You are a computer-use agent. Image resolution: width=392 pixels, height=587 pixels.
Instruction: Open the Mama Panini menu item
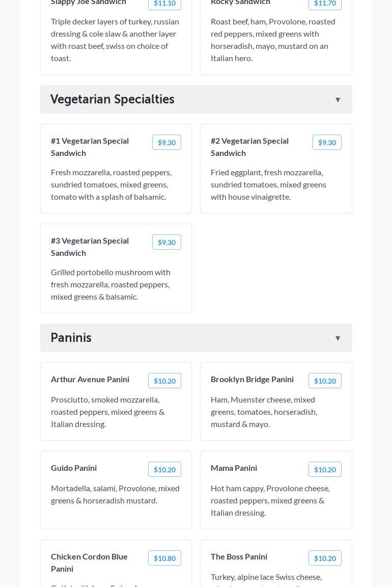tap(234, 468)
